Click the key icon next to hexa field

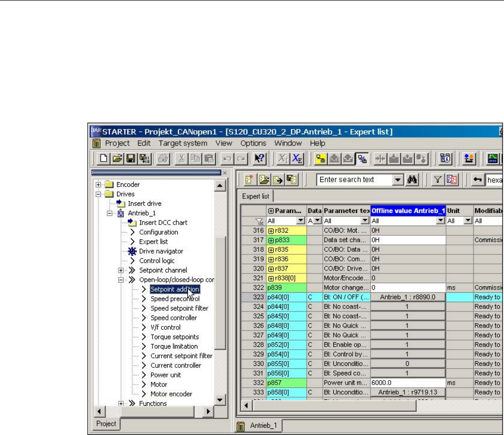[x=478, y=180]
